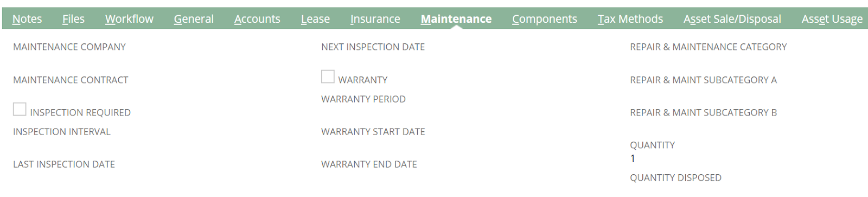
Task: Switch to the Files tab
Action: tap(73, 19)
